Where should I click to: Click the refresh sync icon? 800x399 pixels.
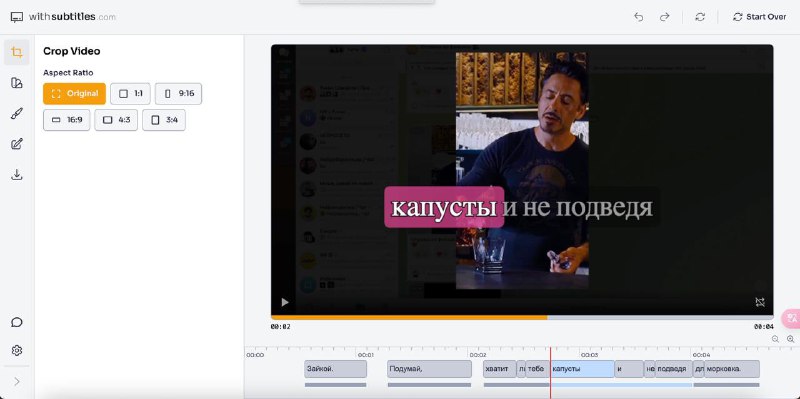(x=700, y=17)
